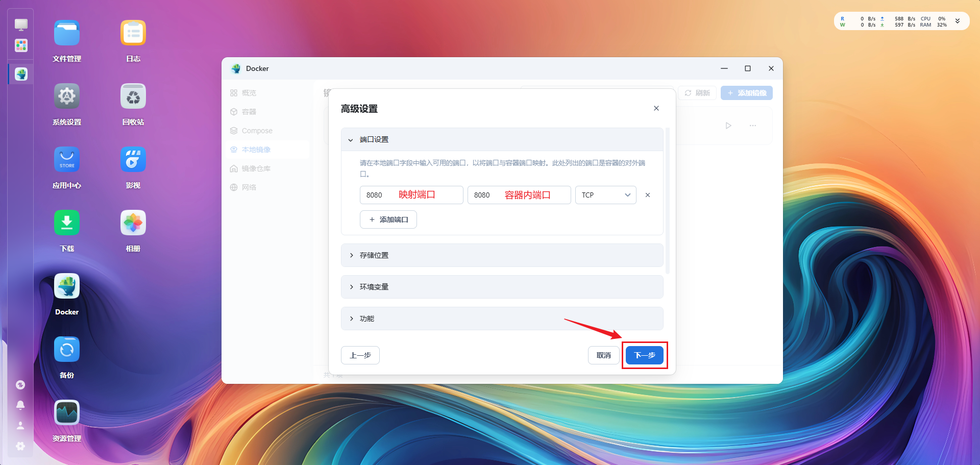
Task: Select 网络 in Docker sidebar
Action: 268,187
